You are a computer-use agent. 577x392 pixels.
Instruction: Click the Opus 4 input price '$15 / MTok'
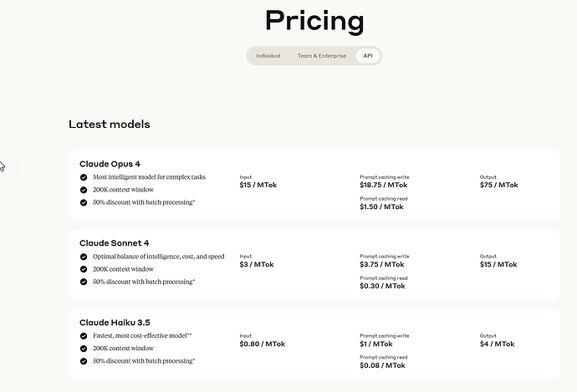[x=258, y=185]
